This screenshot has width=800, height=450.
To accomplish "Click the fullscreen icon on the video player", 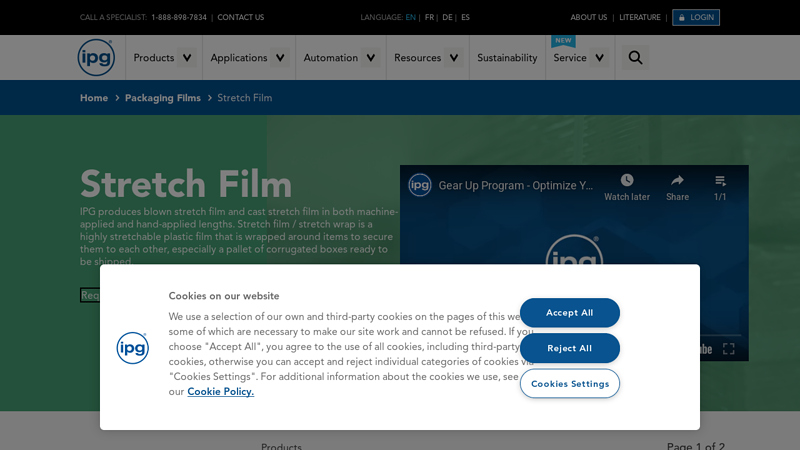I will pyautogui.click(x=729, y=349).
